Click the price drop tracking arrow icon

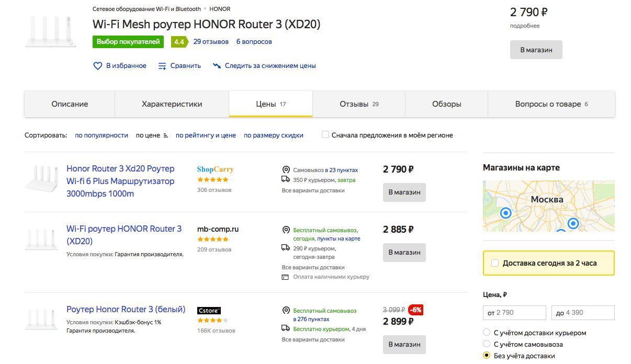pos(217,66)
